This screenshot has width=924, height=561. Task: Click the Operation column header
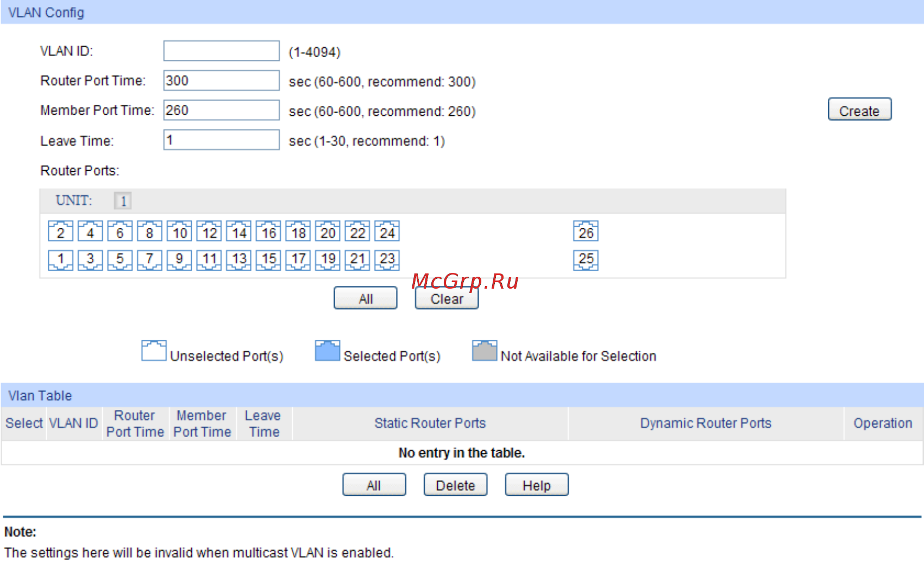pos(883,423)
